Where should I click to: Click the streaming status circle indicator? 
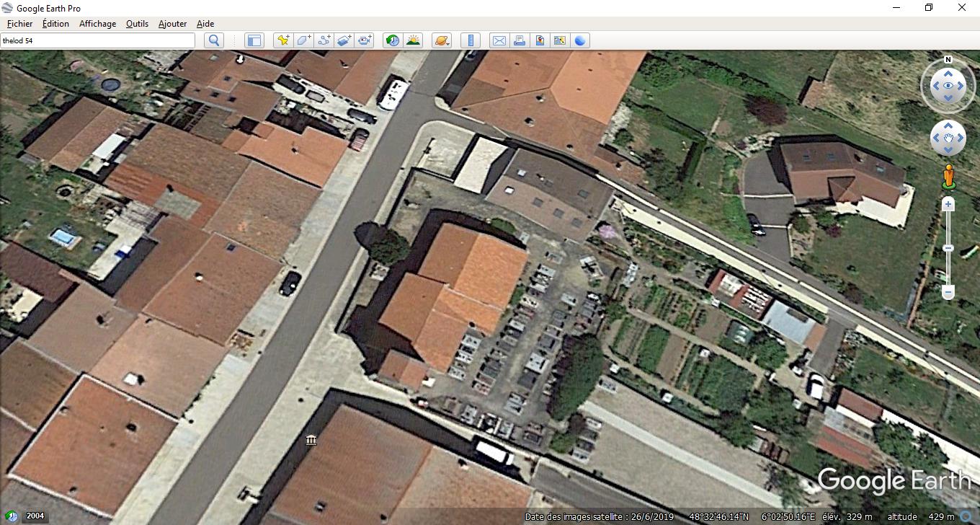point(966,516)
